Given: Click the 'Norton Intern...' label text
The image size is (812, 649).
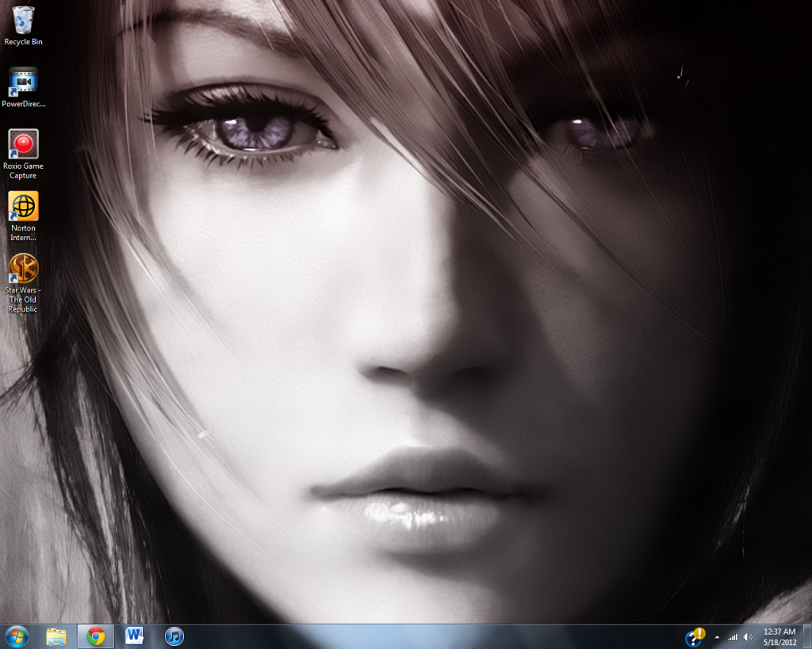Looking at the screenshot, I should pos(23,233).
